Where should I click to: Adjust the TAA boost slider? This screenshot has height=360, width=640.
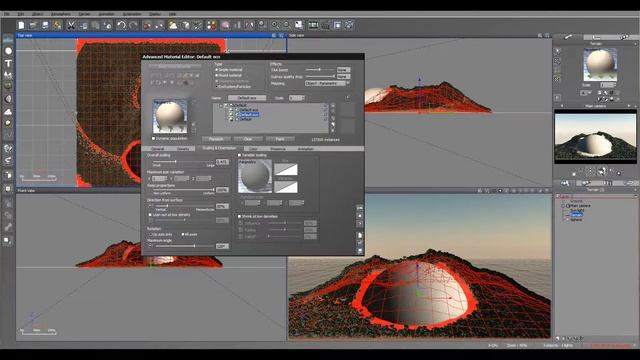(320, 70)
